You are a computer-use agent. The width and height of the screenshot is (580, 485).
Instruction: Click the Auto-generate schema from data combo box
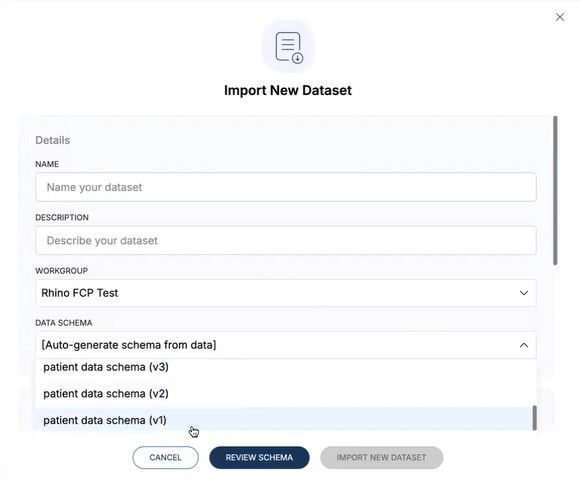[286, 345]
